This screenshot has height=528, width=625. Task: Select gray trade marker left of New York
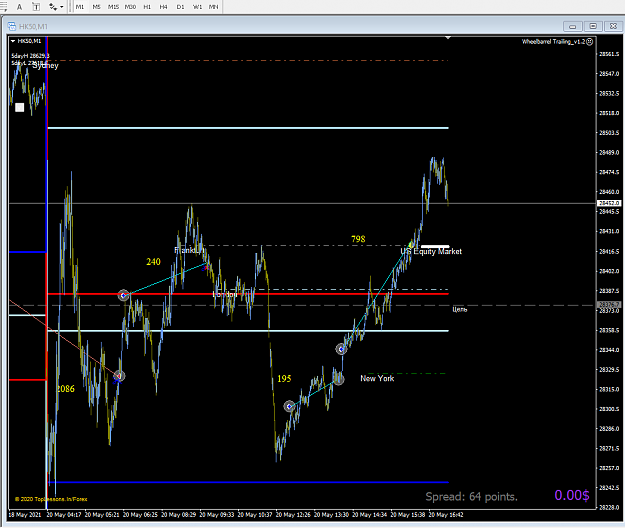pos(339,379)
